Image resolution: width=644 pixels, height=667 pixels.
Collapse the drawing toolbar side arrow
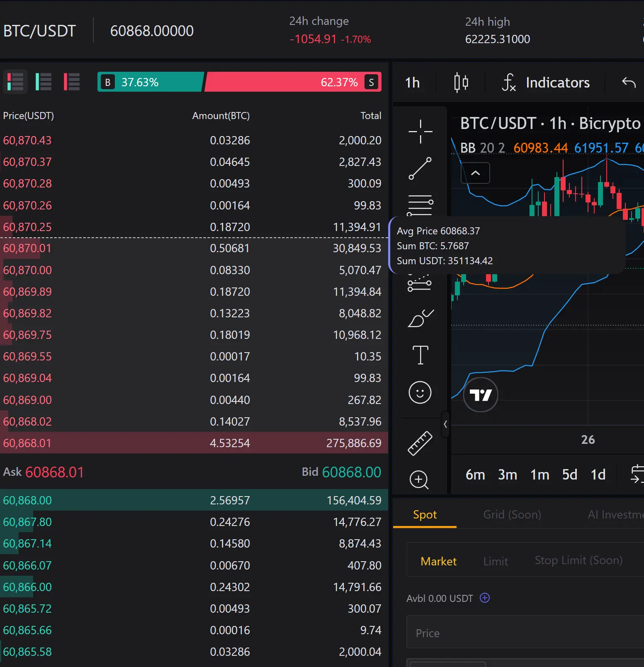pyautogui.click(x=445, y=424)
